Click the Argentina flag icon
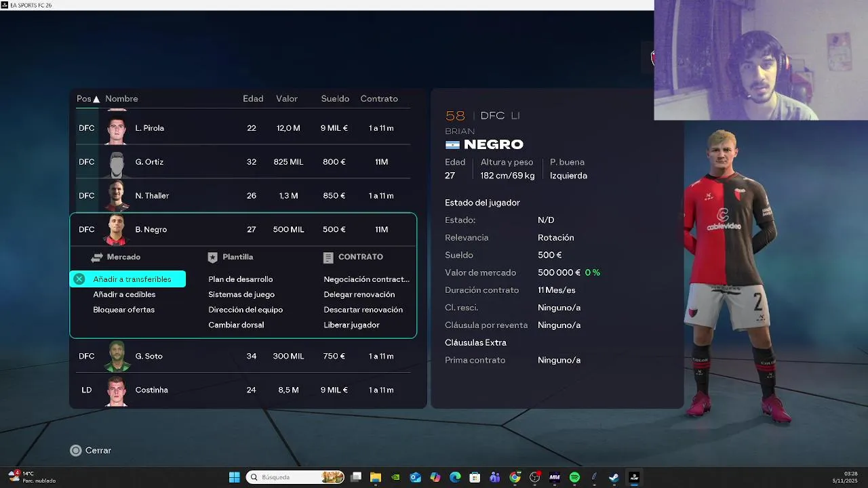 [x=452, y=145]
